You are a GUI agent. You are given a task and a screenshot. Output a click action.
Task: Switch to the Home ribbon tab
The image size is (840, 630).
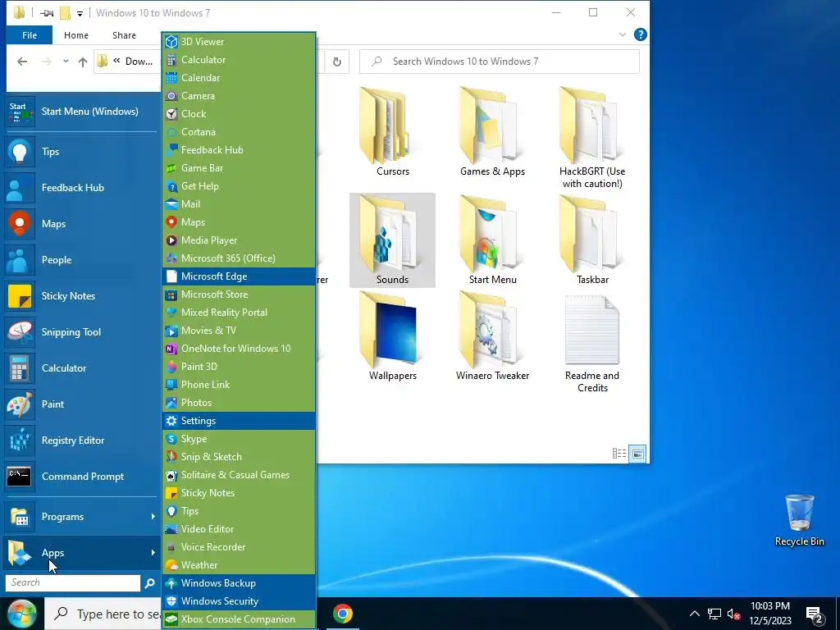tap(76, 35)
